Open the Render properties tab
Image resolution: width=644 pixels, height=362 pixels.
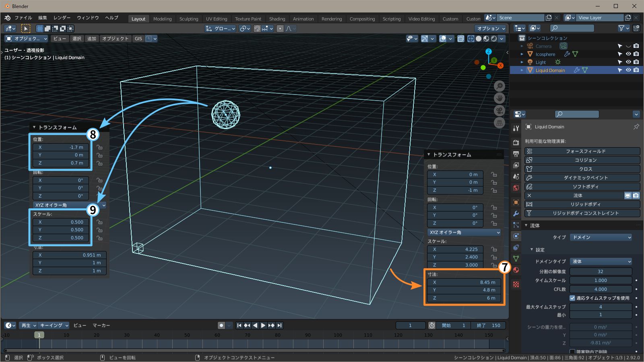(x=516, y=142)
